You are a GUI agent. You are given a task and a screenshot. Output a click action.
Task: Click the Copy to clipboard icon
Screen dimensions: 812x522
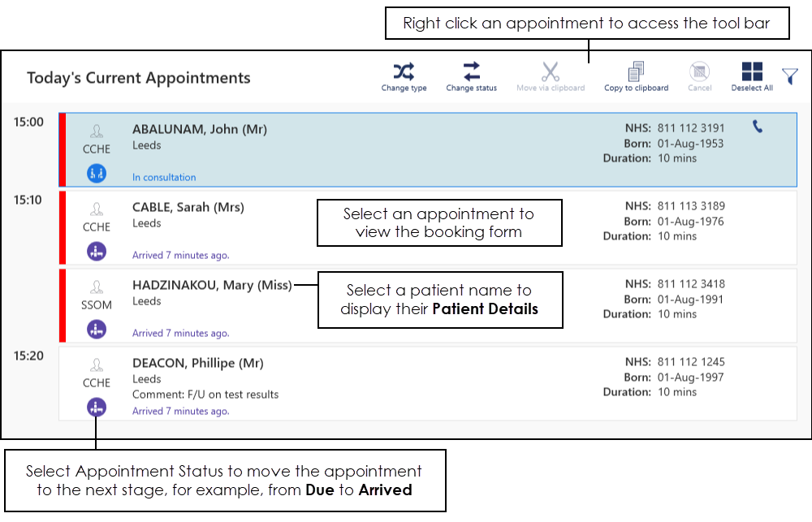636,71
